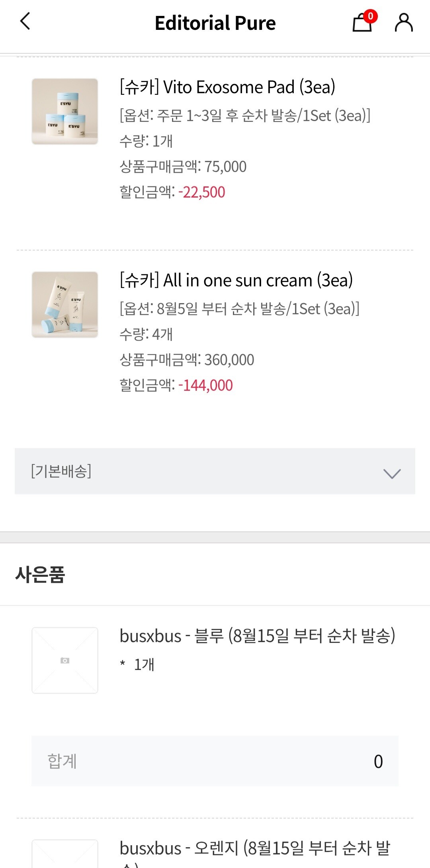
Task: Tap the 주문 1~3일 후 순차 발송 option text
Action: [245, 116]
